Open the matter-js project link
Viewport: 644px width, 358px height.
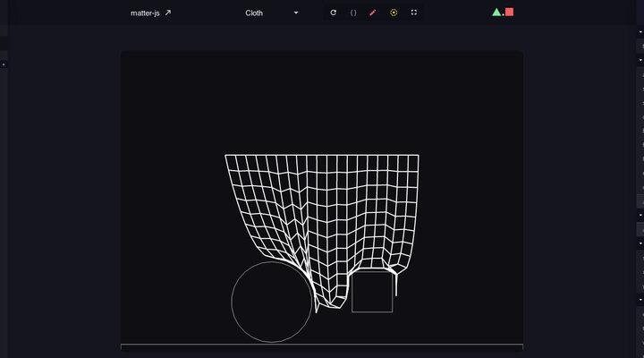[145, 13]
